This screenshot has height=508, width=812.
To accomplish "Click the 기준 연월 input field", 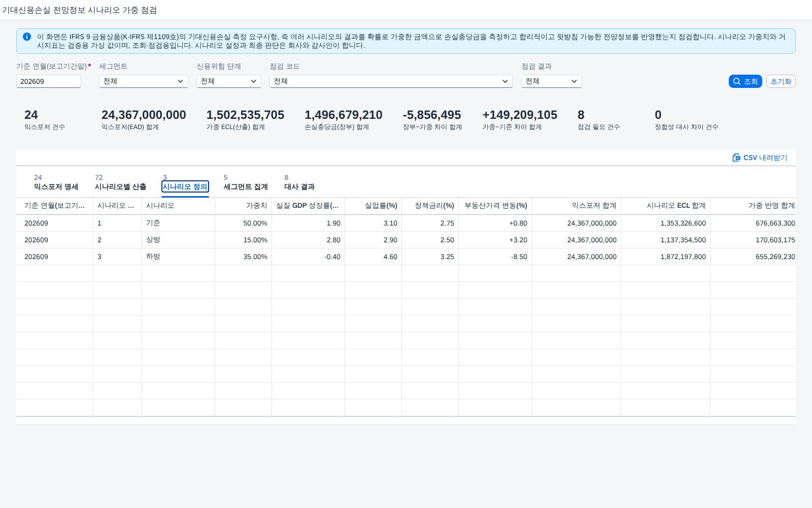I will click(x=49, y=81).
